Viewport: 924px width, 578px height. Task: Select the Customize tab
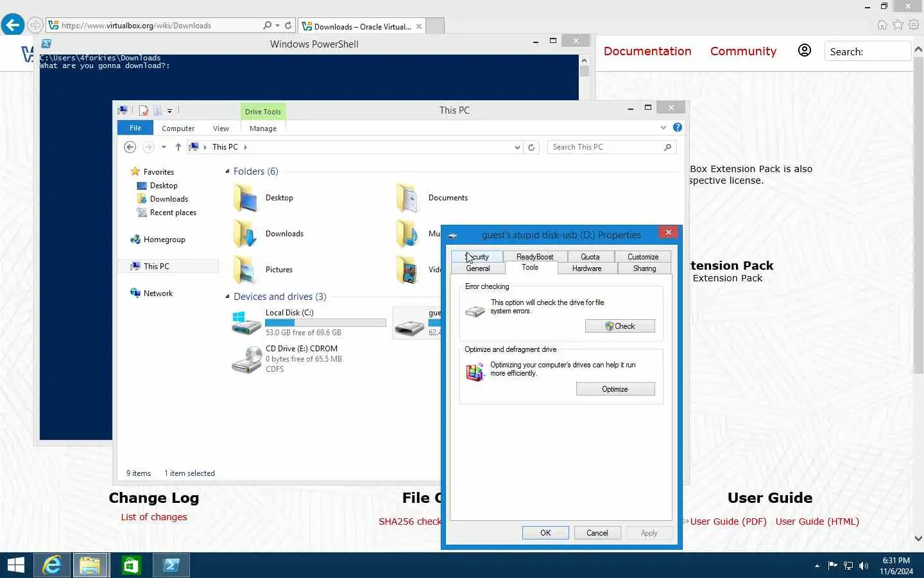pyautogui.click(x=643, y=257)
